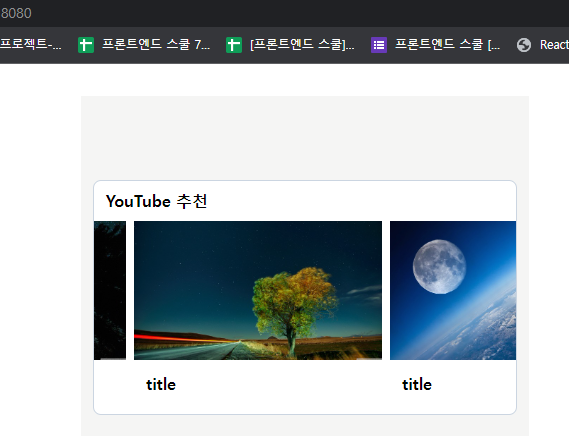The image size is (569, 436).
Task: Open the 프로젝트- bookmark
Action: pyautogui.click(x=31, y=44)
